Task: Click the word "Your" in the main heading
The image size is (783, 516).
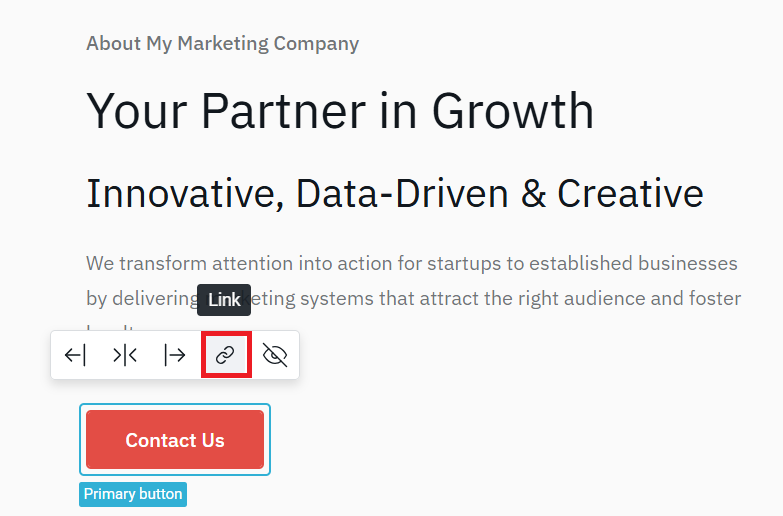Action: coord(133,110)
